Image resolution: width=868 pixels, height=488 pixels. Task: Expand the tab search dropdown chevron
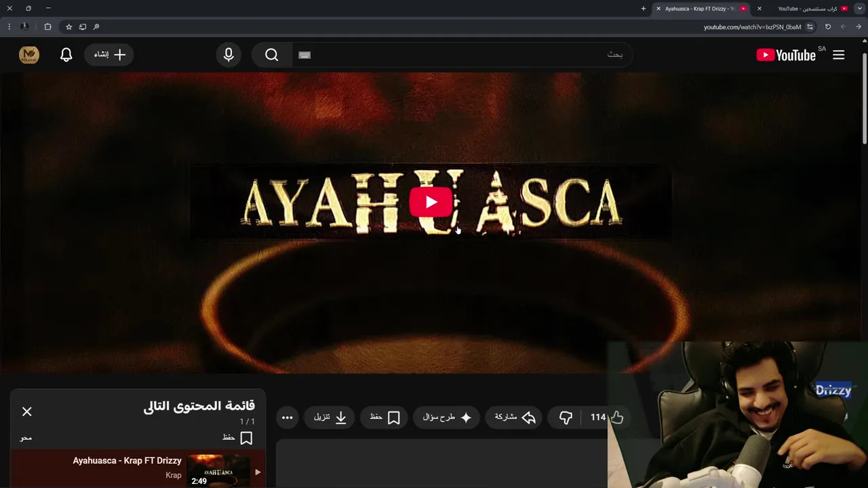coord(859,9)
